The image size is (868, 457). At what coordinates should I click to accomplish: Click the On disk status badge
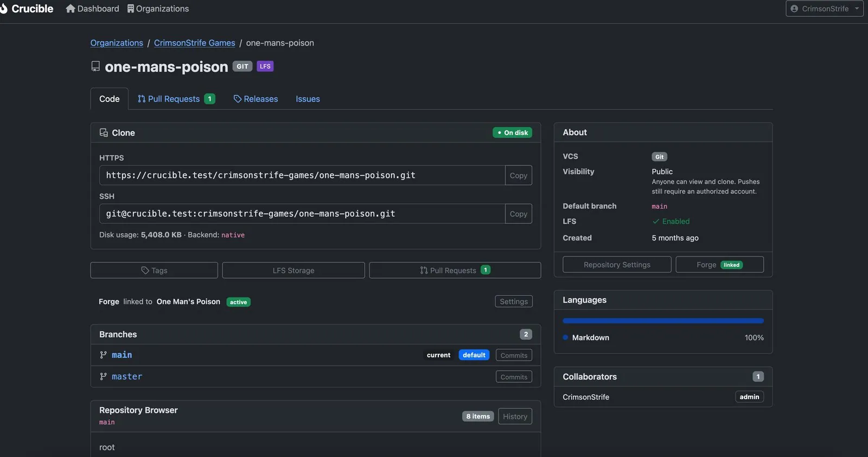click(x=513, y=133)
